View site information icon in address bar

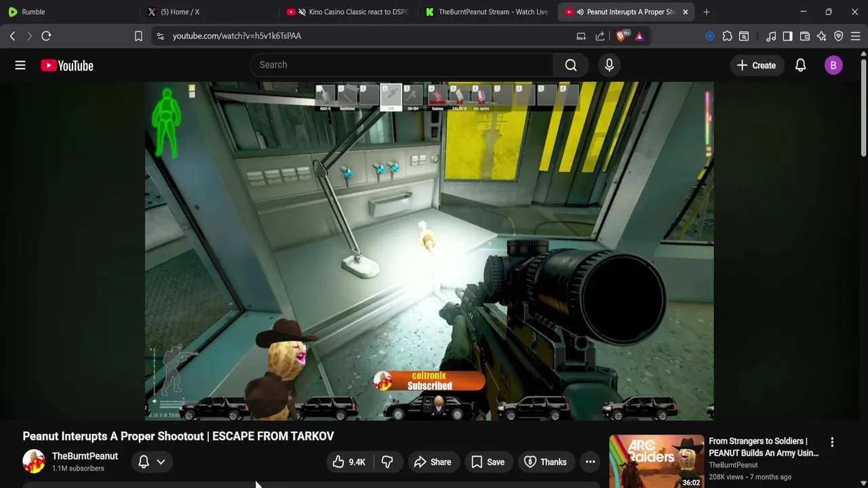tap(160, 36)
